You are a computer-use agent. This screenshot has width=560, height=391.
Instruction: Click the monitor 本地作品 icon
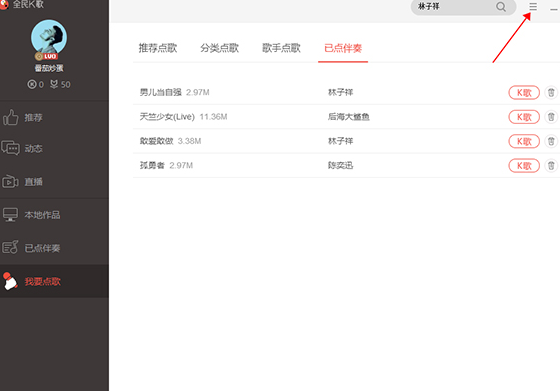(10, 215)
